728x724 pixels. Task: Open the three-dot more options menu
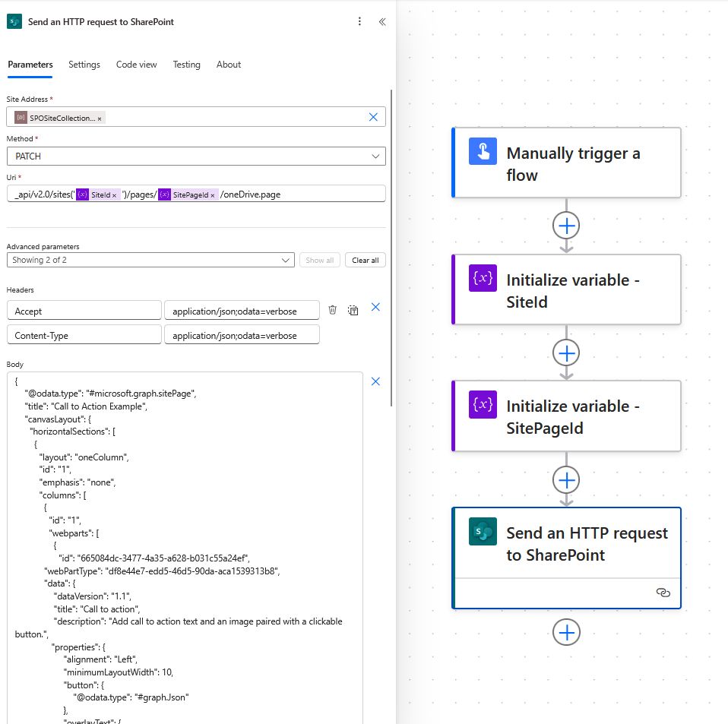coord(359,21)
